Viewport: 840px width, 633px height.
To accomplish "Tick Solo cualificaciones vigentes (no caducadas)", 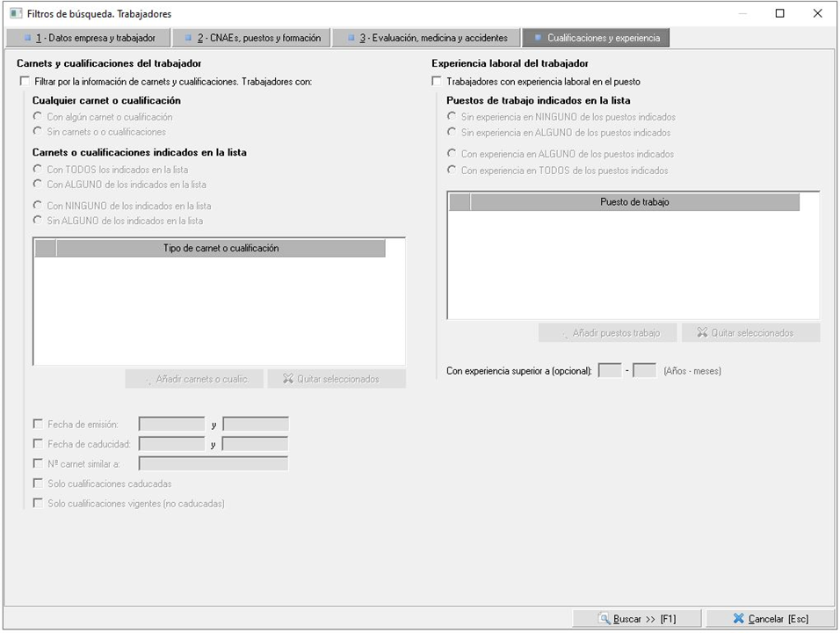I will point(38,503).
